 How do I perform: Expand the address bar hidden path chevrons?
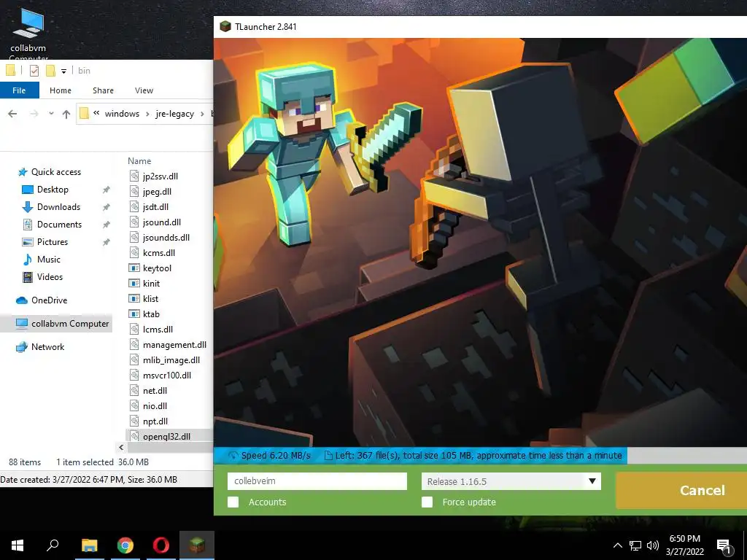(x=96, y=113)
